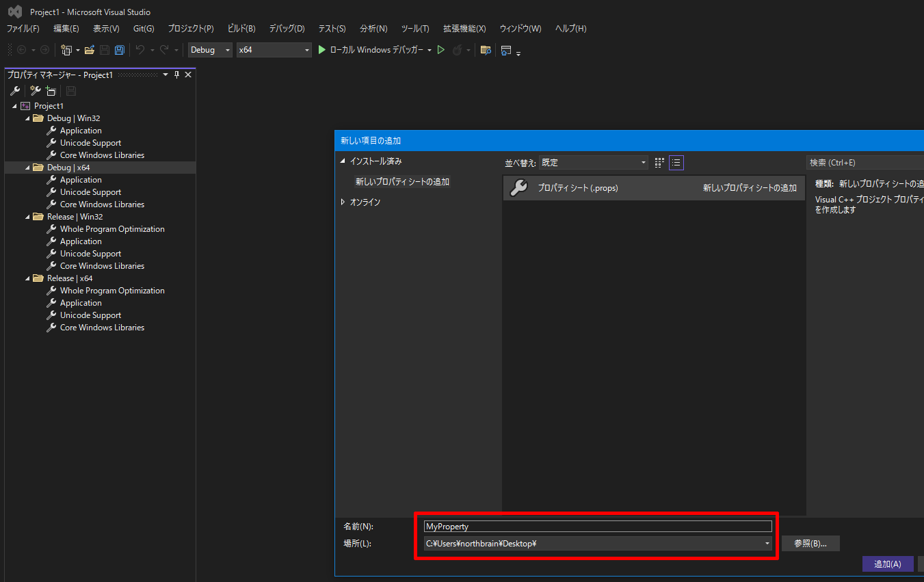Screen dimensions: 924x582
Task: Open properties with Property Manager wrench icon
Action: (x=15, y=90)
